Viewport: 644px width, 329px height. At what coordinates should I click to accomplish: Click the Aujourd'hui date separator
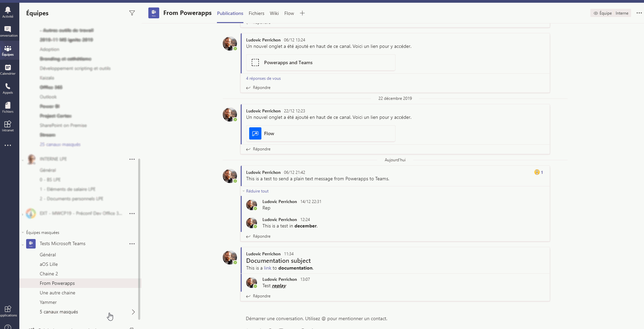(395, 160)
